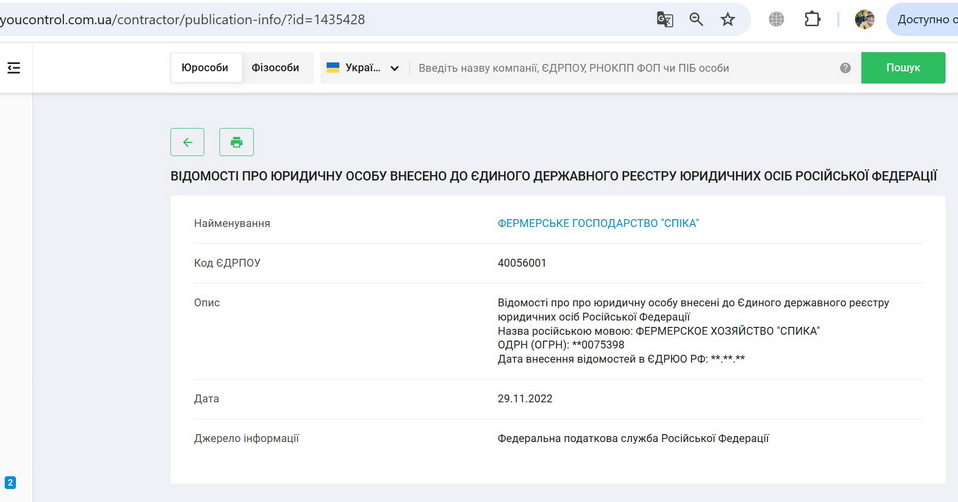Viewport: 958px width, 502px height.
Task: Open the zoom magnifier icon in address bar
Action: click(696, 20)
